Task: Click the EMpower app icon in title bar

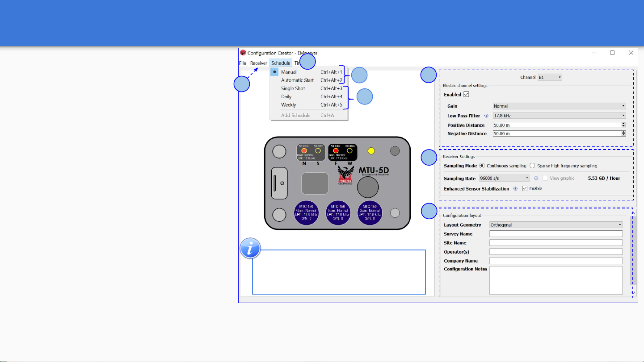Action: (243, 53)
